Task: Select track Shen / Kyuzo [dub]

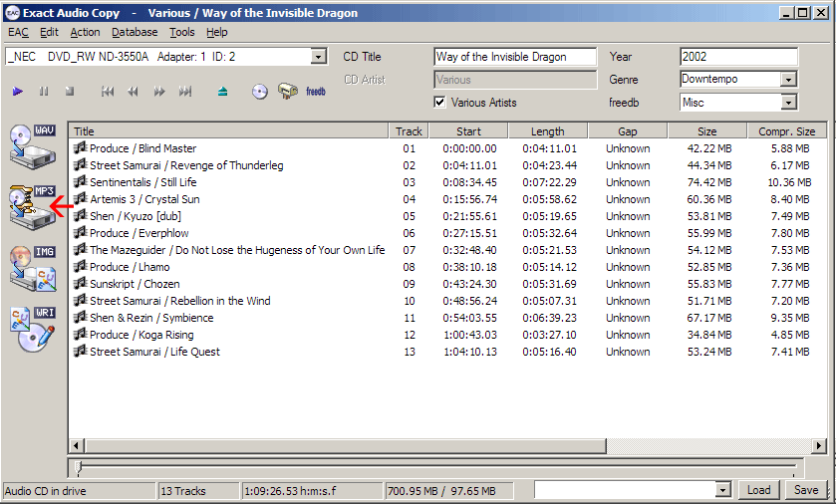Action: click(x=135, y=216)
